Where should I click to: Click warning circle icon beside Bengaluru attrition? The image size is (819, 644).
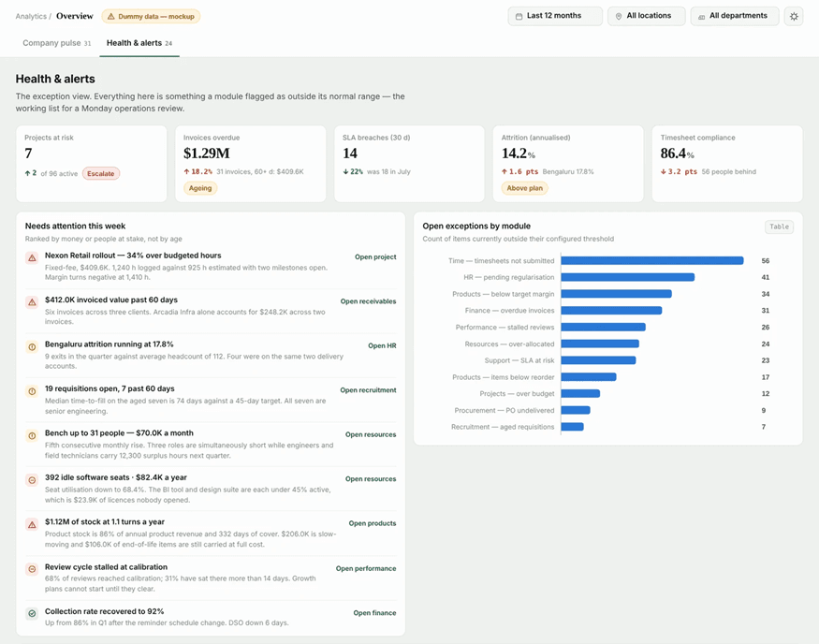pos(32,346)
